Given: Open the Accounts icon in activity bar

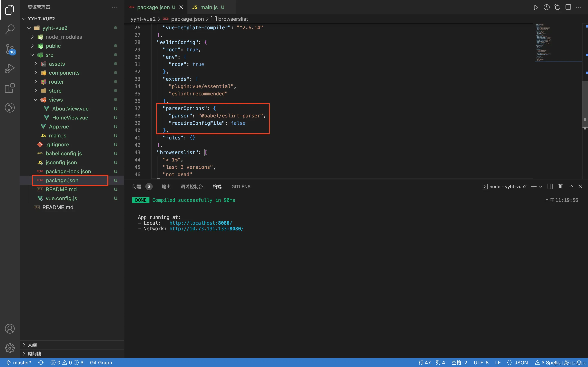Looking at the screenshot, I should pos(10,329).
